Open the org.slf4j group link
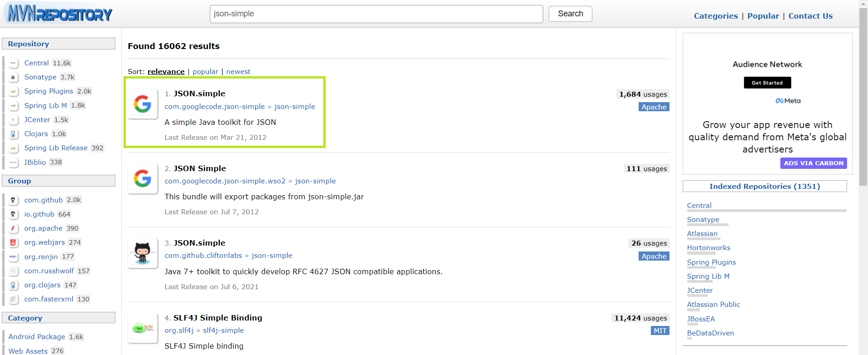This screenshot has height=355, width=868. [179, 330]
